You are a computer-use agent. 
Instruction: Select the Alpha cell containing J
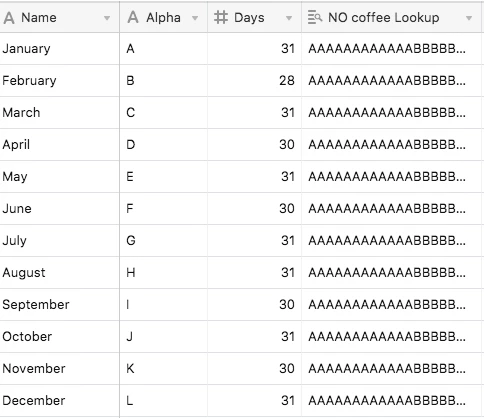click(x=164, y=337)
